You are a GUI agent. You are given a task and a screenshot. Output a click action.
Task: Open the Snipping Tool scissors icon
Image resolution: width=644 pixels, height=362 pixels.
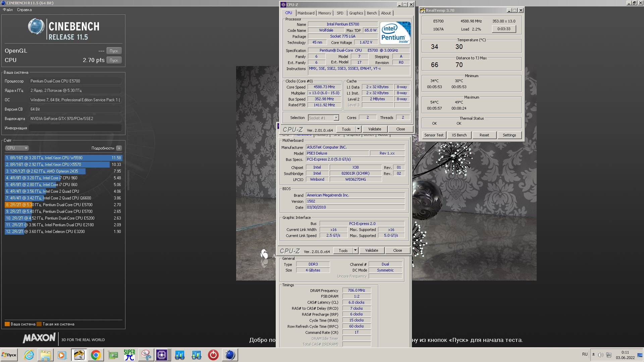point(146,355)
